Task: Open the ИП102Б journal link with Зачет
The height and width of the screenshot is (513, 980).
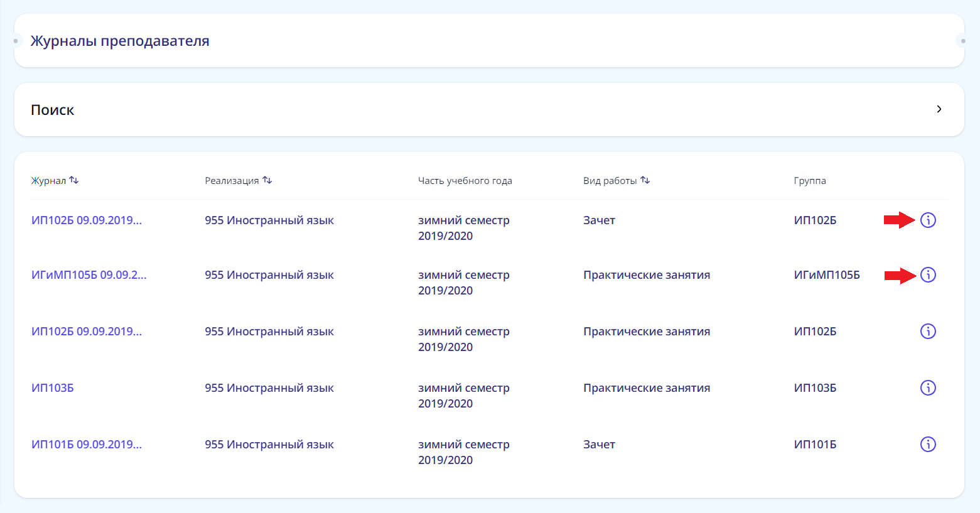Action: tap(87, 220)
